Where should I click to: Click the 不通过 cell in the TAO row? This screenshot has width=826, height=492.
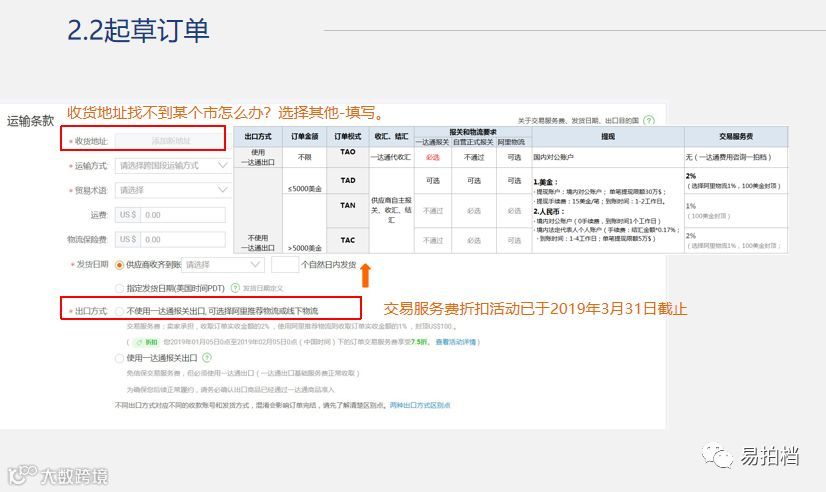pos(474,157)
